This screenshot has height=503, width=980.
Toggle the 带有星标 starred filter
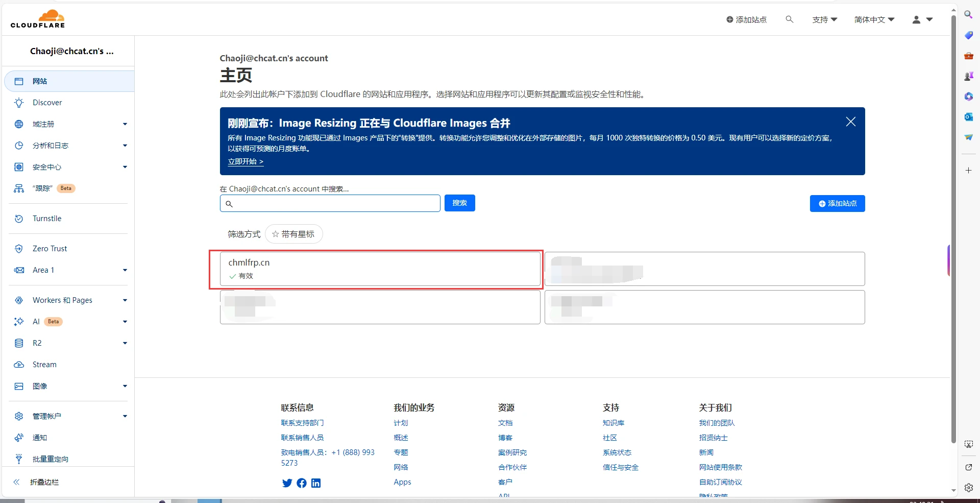[293, 234]
